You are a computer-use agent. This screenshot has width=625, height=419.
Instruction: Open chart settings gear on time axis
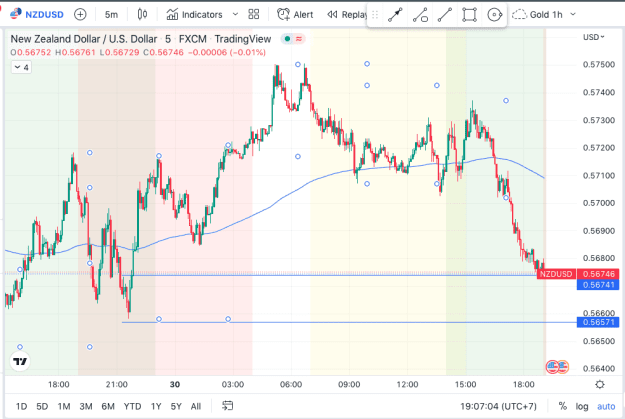(599, 384)
